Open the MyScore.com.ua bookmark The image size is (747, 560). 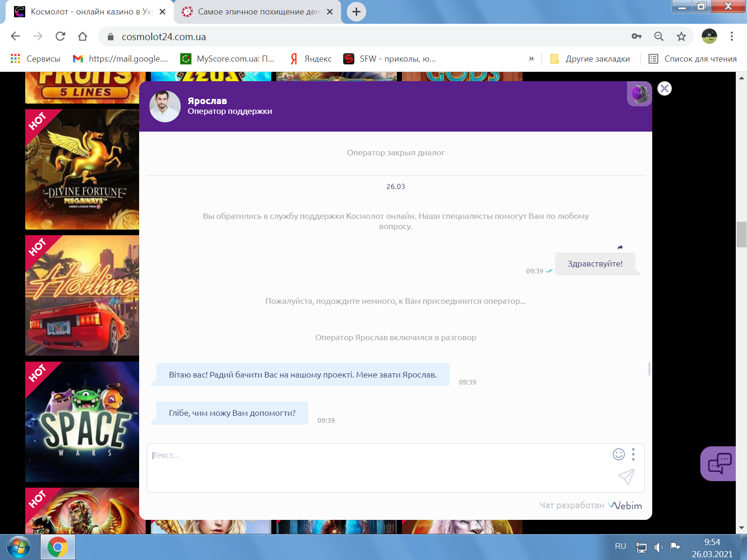click(x=228, y=59)
